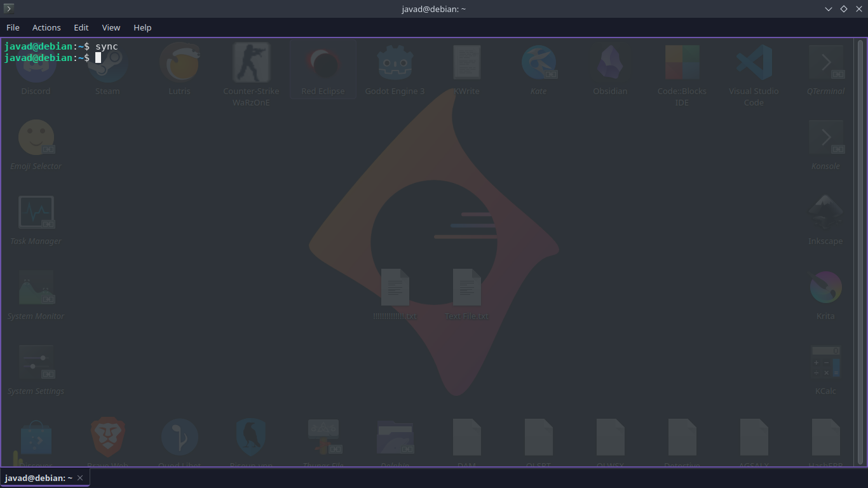Click the Dolphin folder desktop icon behind the terminal
Image resolution: width=868 pixels, height=488 pixels.
[x=395, y=437]
